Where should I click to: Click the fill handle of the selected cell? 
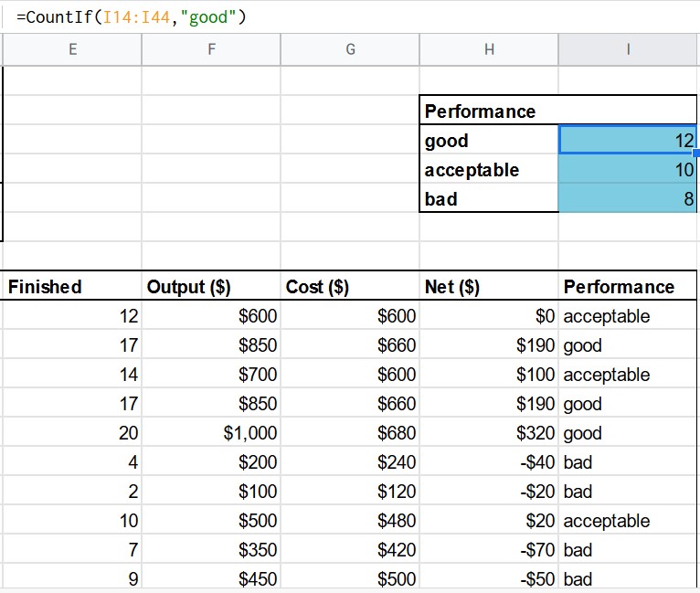point(696,154)
